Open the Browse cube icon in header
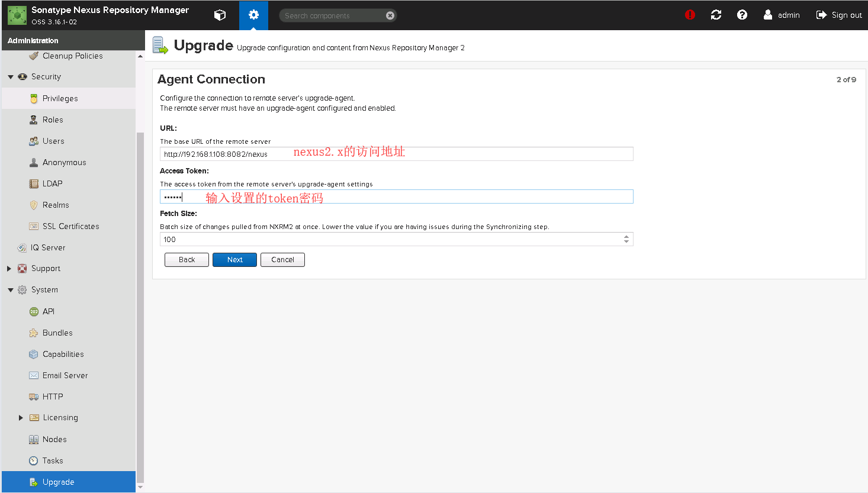The height and width of the screenshot is (493, 868). pyautogui.click(x=220, y=15)
